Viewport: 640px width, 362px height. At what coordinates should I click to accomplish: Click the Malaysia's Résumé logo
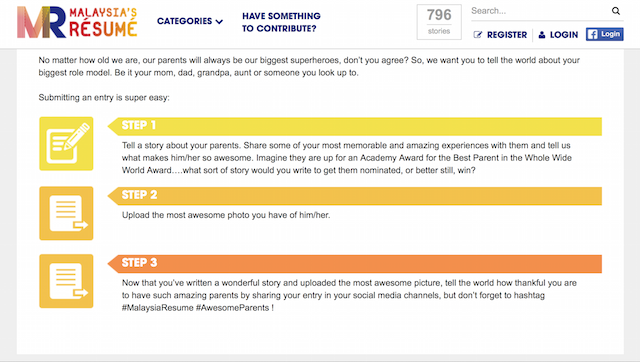pyautogui.click(x=77, y=22)
